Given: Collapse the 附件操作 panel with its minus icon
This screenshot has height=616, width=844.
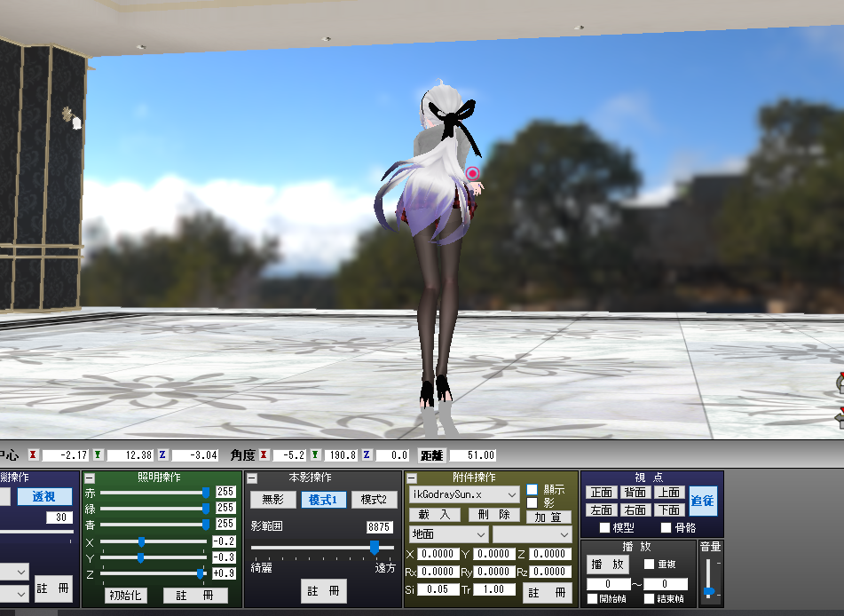Looking at the screenshot, I should coord(411,478).
